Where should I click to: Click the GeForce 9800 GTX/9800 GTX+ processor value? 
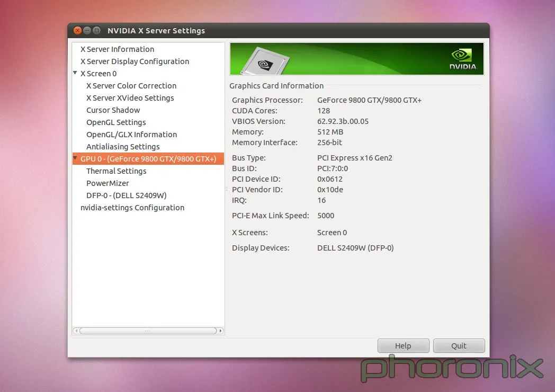(x=369, y=100)
